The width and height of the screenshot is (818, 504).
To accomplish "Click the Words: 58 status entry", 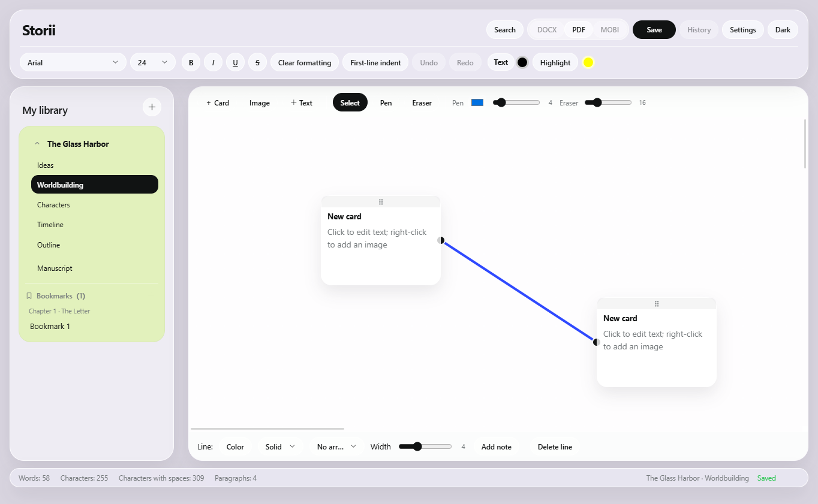I will 34,478.
